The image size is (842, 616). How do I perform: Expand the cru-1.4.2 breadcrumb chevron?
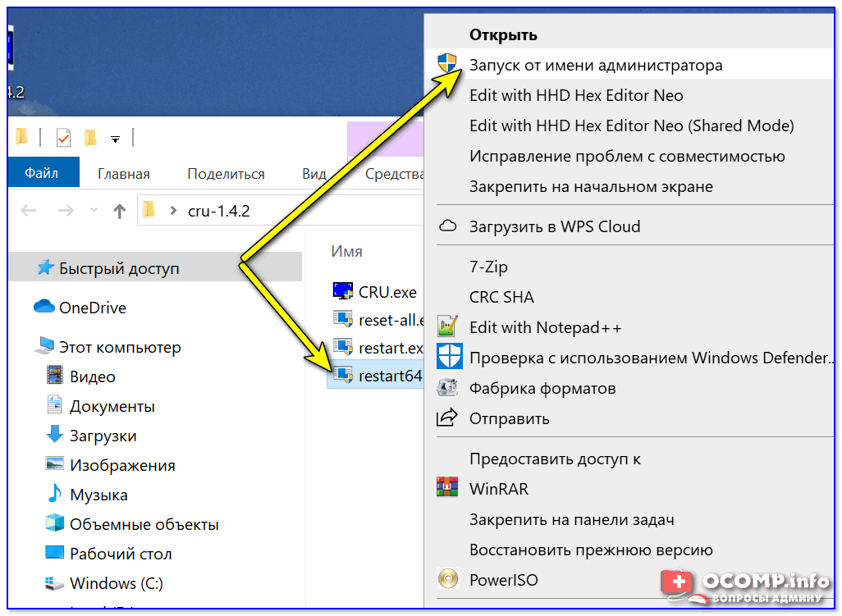(173, 211)
